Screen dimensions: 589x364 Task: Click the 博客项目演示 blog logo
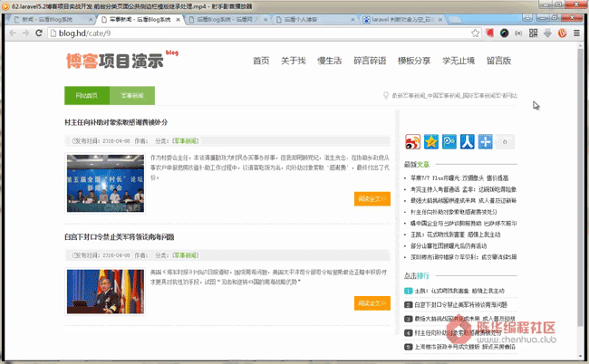tap(121, 59)
